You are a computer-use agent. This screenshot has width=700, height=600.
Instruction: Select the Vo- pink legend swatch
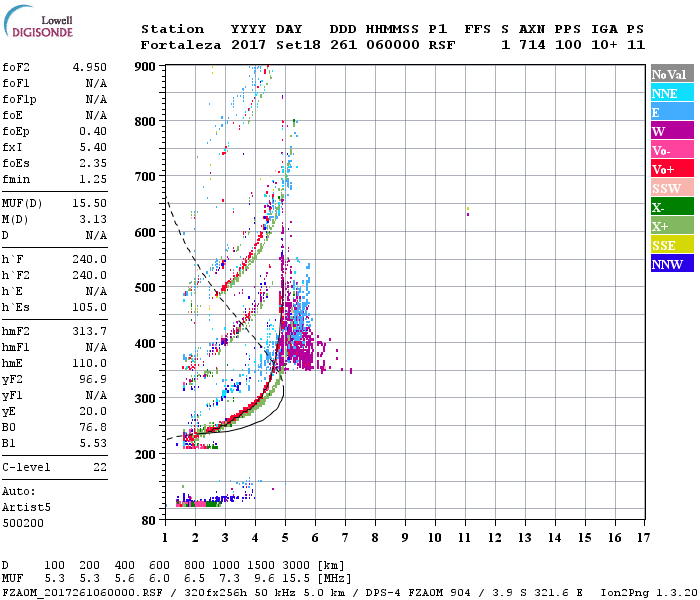coord(672,150)
